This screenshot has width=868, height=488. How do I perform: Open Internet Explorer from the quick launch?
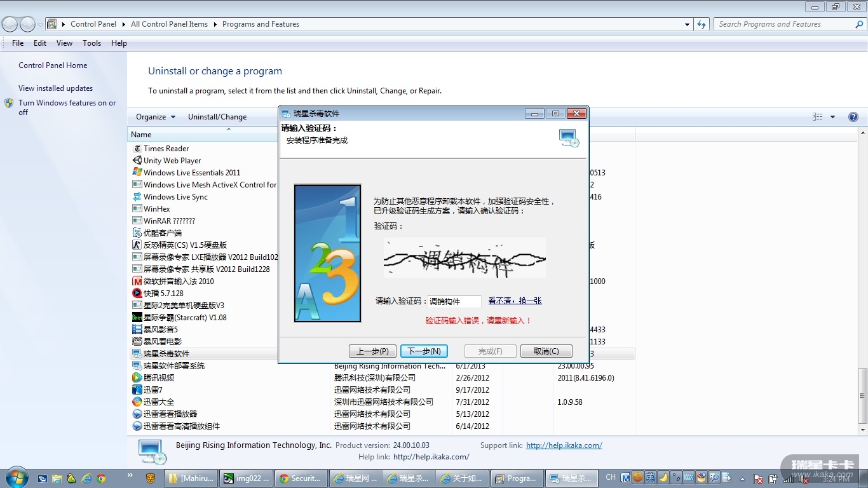(86, 478)
